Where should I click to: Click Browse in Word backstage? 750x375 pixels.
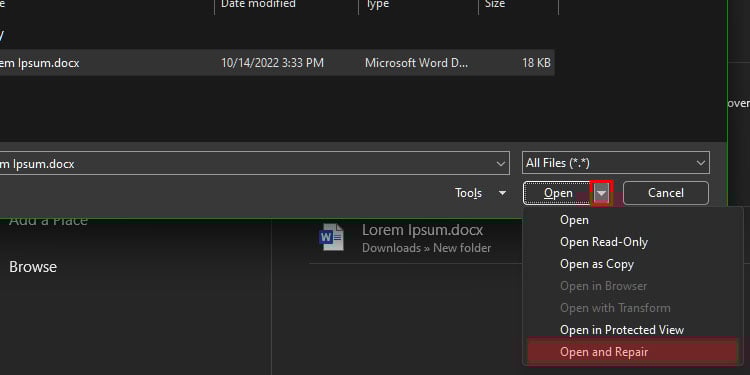[33, 267]
